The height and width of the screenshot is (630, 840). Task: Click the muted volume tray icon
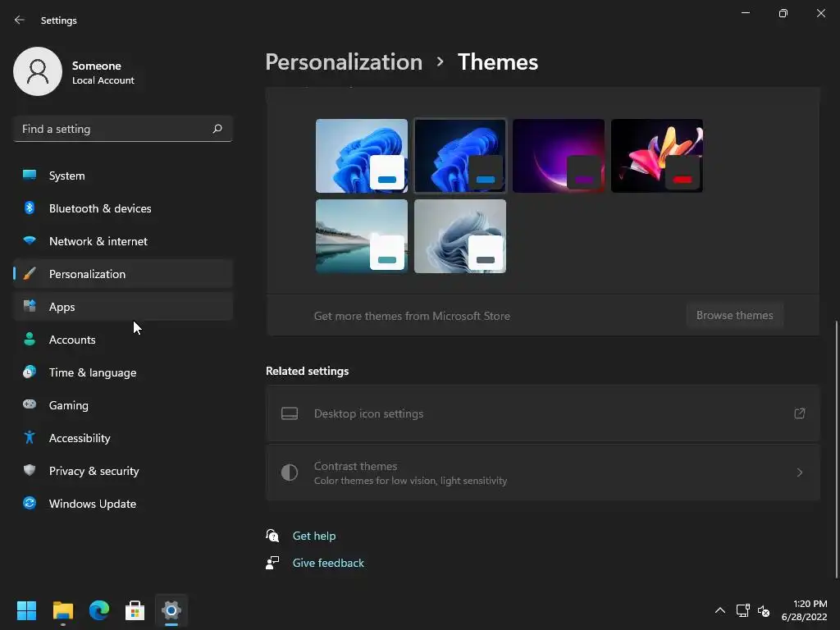[x=764, y=610]
